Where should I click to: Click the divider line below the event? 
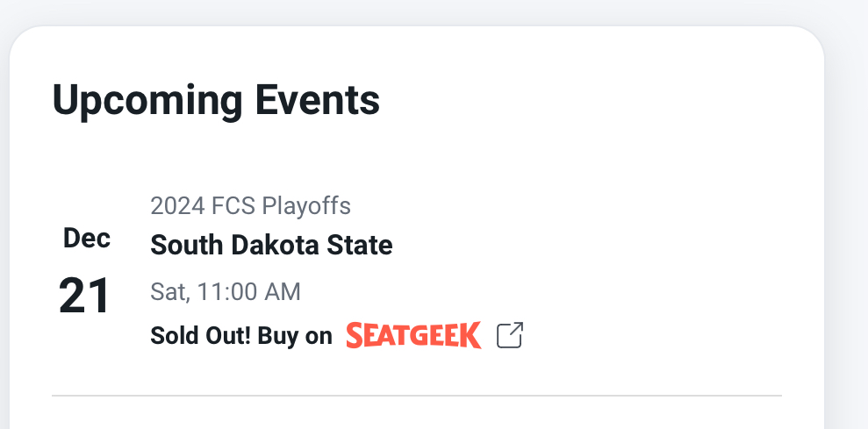coord(417,396)
